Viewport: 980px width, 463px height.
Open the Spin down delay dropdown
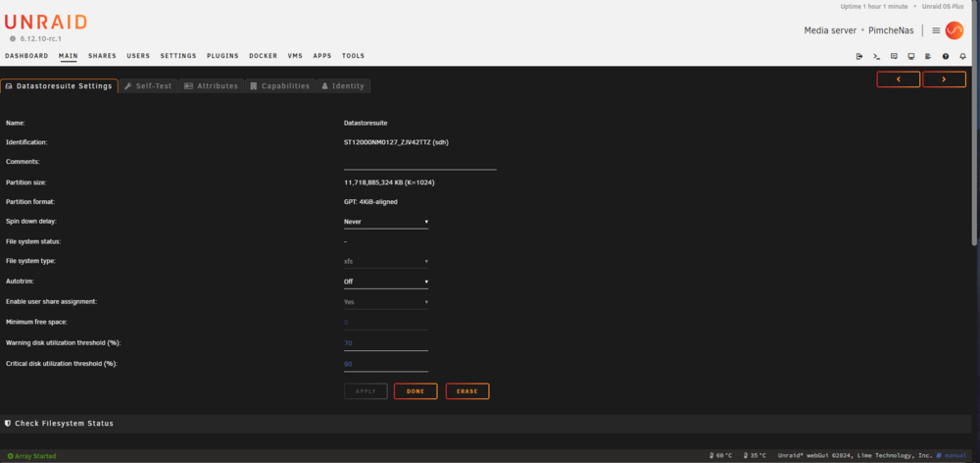[385, 222]
